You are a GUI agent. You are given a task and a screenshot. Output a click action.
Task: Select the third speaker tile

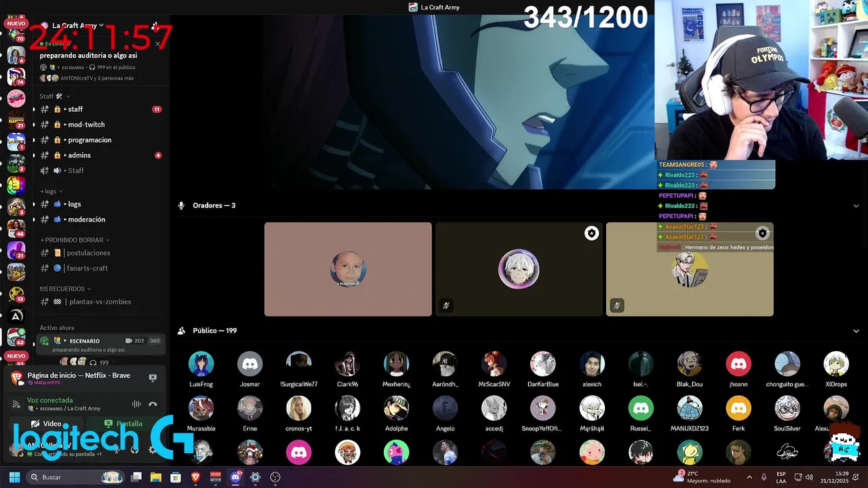tap(690, 269)
